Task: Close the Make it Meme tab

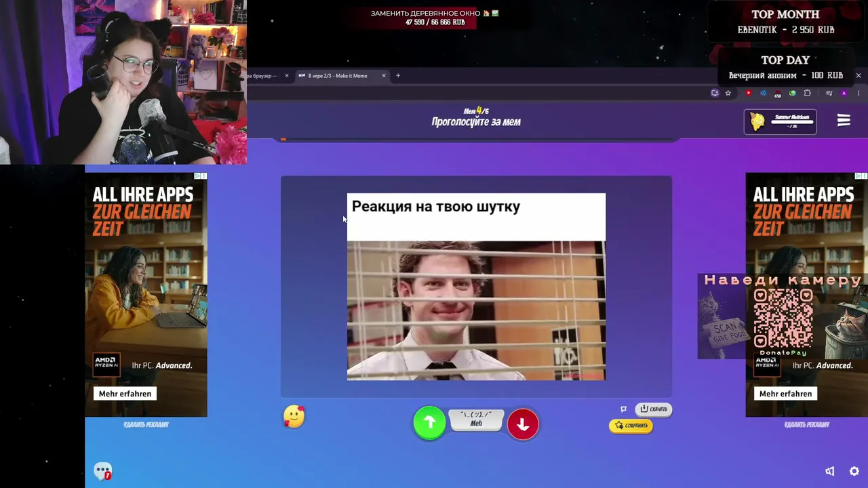Action: pyautogui.click(x=384, y=76)
